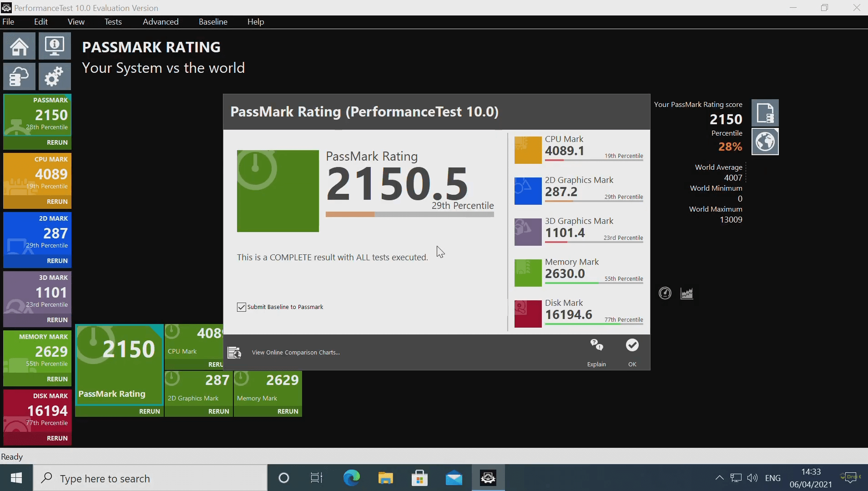The image size is (868, 491).
Task: Click the Home icon in sidebar
Action: click(x=19, y=46)
